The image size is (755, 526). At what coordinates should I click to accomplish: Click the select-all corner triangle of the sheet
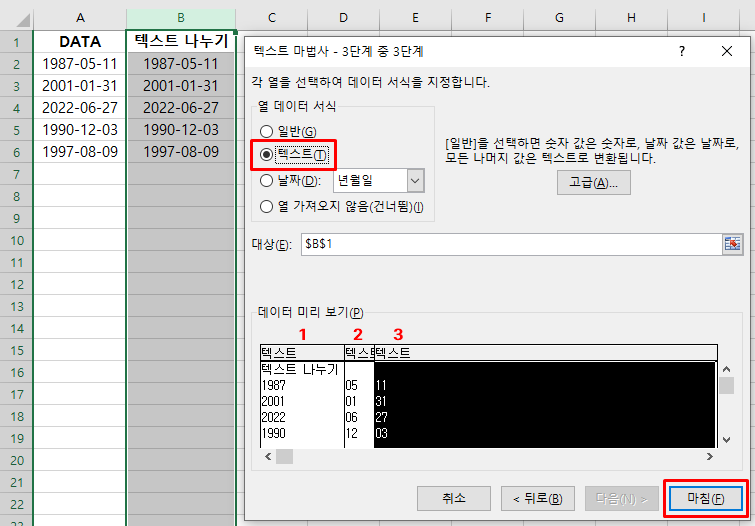(22, 20)
